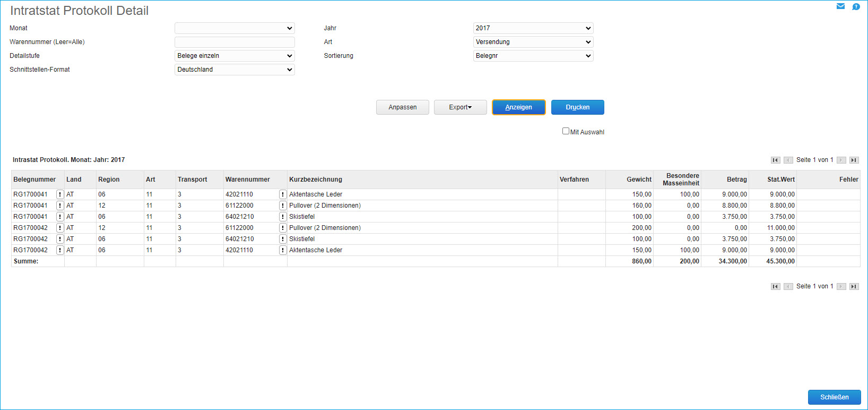Go to last page using pager above table

pos(854,160)
